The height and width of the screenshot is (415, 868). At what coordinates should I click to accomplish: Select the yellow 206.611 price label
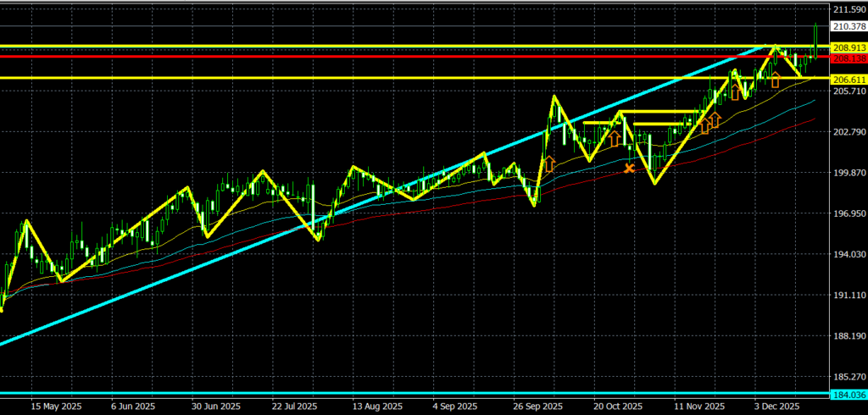coord(849,77)
